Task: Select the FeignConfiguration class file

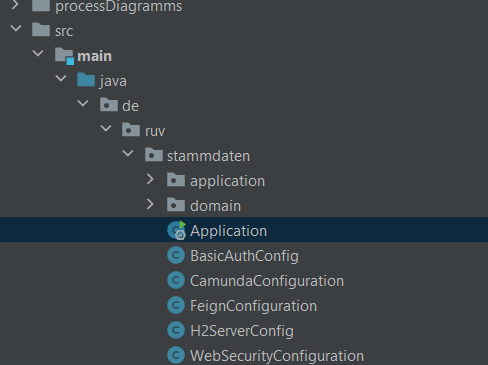Action: point(253,306)
